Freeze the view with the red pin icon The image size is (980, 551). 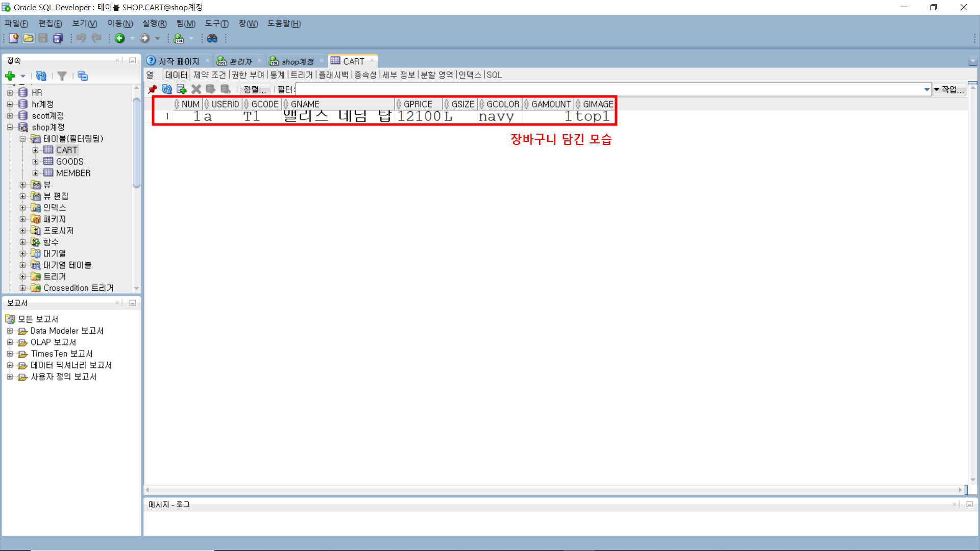pyautogui.click(x=152, y=89)
